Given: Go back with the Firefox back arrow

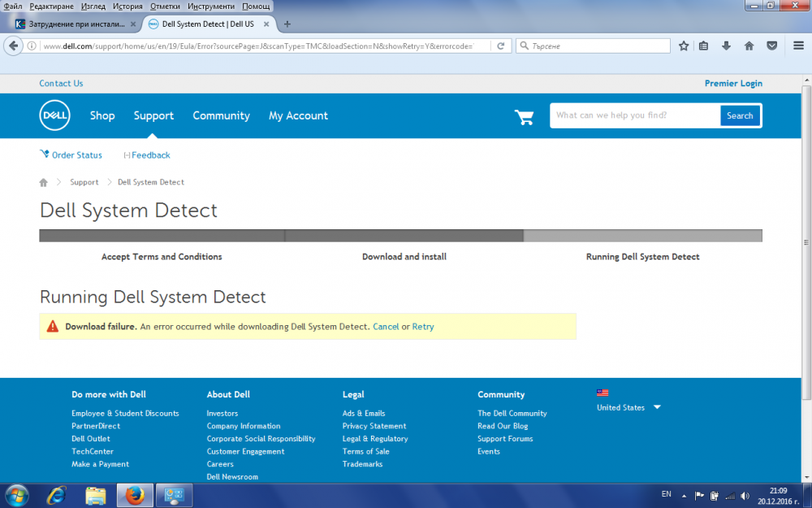Looking at the screenshot, I should [x=13, y=46].
